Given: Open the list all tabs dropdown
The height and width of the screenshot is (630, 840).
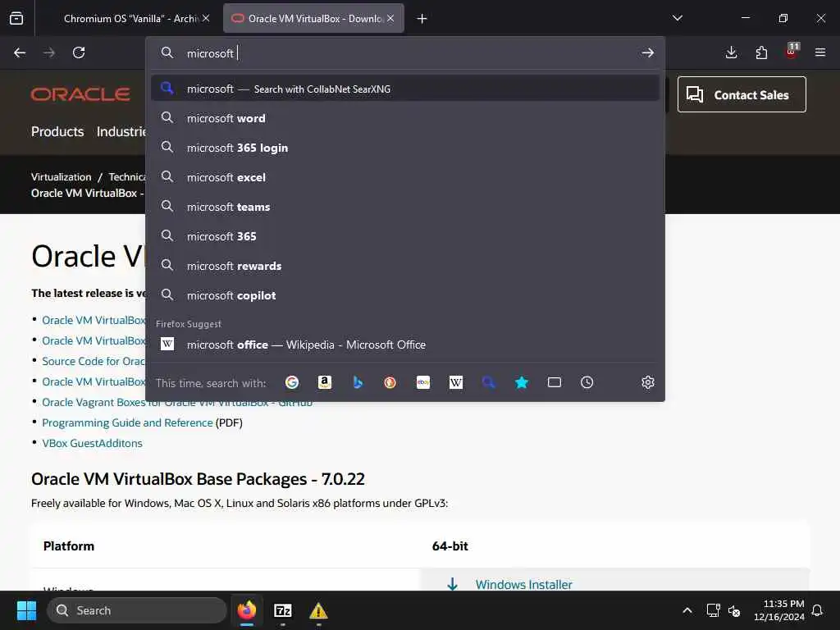Looking at the screenshot, I should [x=678, y=18].
